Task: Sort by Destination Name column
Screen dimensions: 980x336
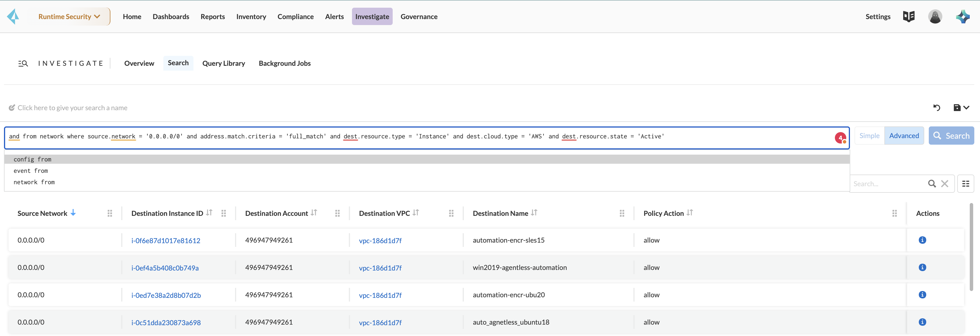Action: point(534,213)
